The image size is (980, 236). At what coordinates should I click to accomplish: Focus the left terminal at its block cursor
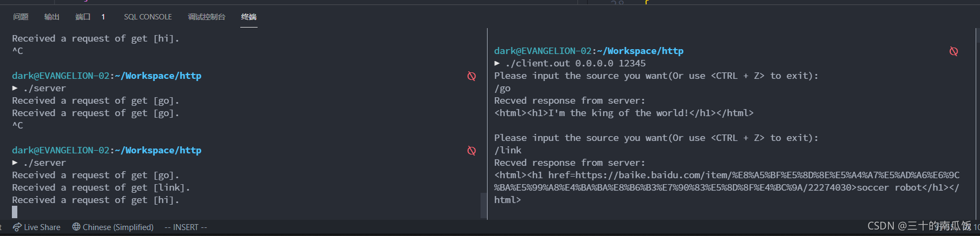15,212
